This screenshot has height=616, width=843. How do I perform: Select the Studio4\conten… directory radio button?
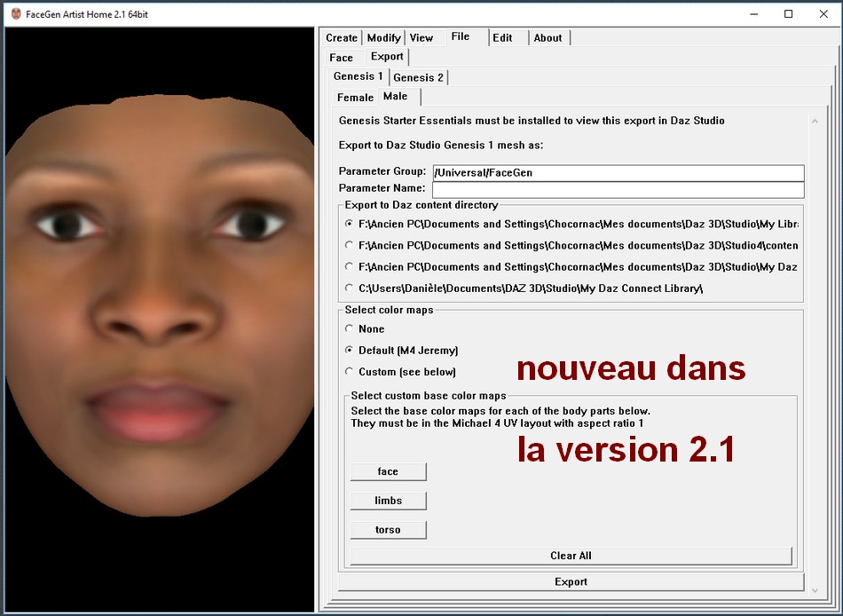point(350,245)
